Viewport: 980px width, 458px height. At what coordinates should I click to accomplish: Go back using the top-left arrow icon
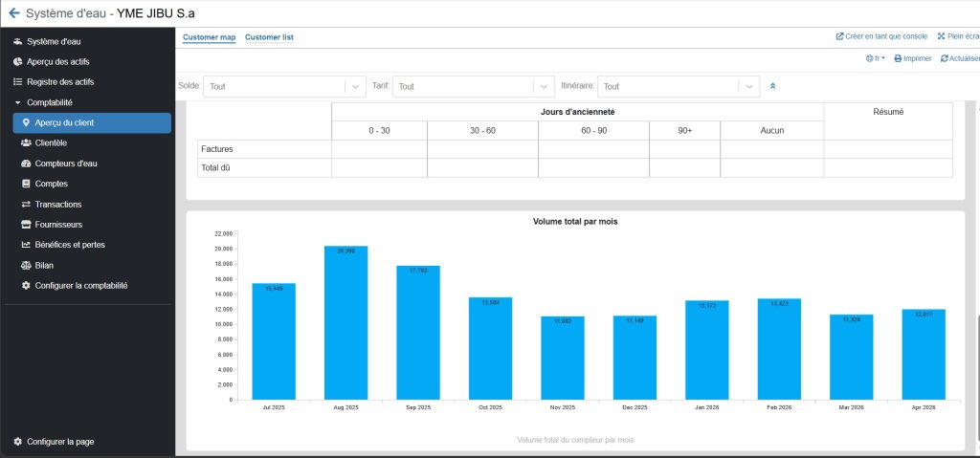[x=13, y=13]
